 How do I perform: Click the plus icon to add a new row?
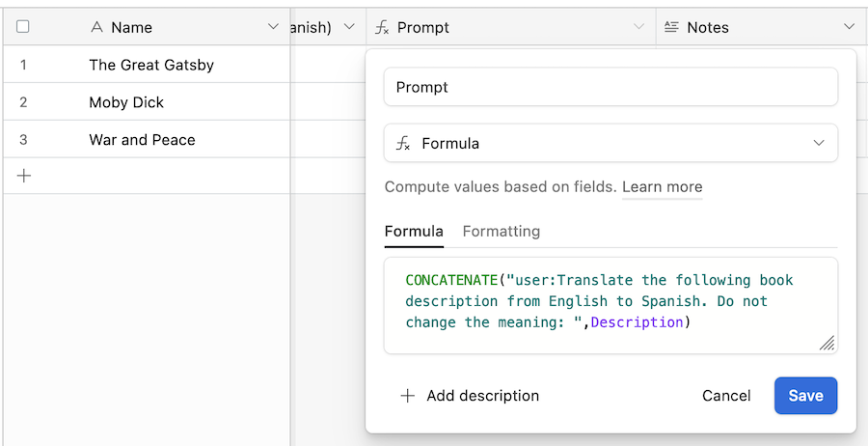pos(24,177)
